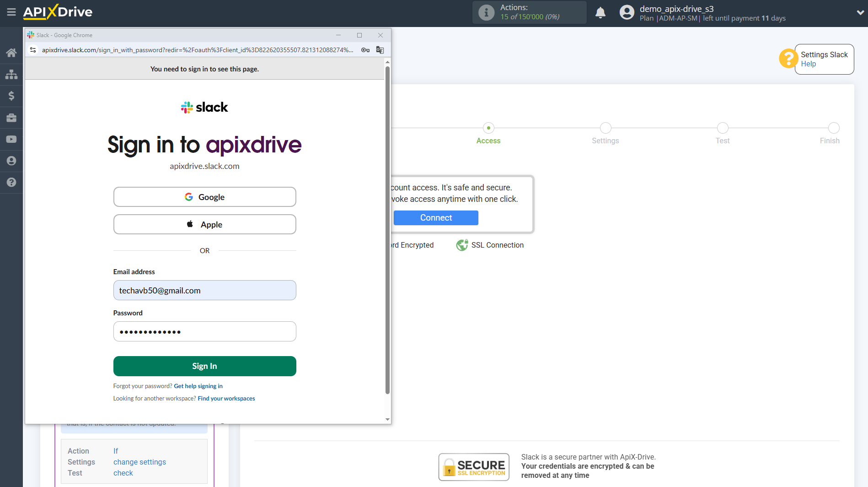Click the ApiX-Drive logo

[58, 12]
